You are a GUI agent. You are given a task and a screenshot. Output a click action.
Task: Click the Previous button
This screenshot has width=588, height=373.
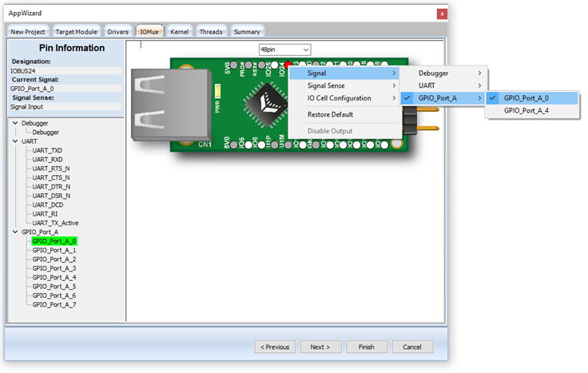tap(275, 347)
